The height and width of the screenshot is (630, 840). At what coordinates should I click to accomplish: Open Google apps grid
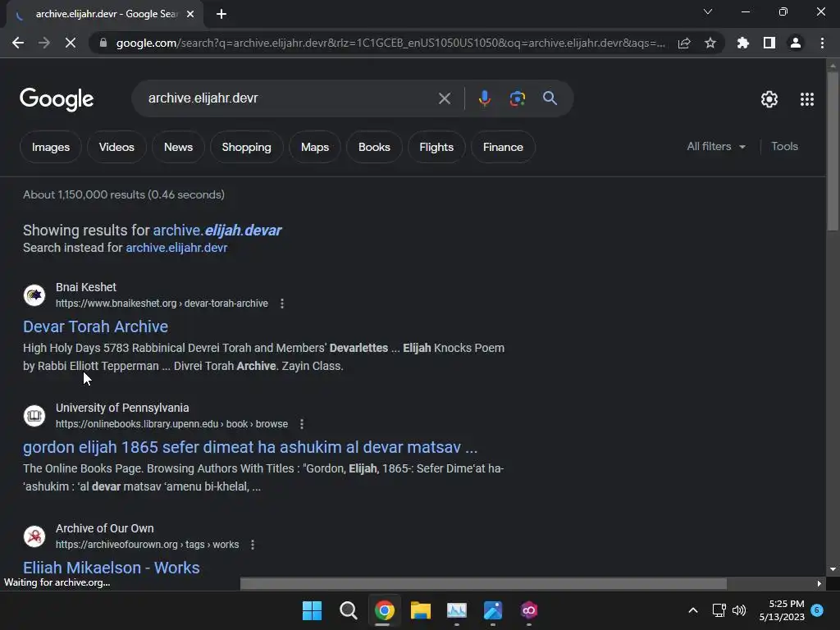point(807,99)
